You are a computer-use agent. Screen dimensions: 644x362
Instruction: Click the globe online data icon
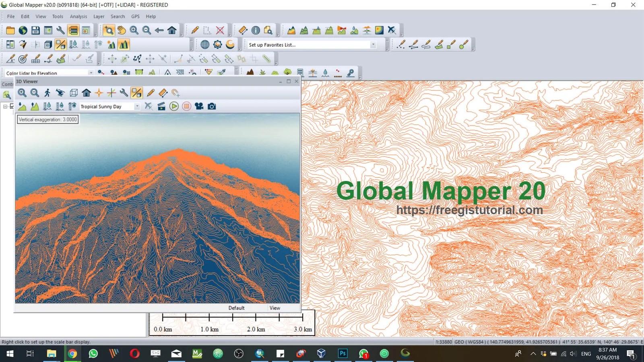23,30
